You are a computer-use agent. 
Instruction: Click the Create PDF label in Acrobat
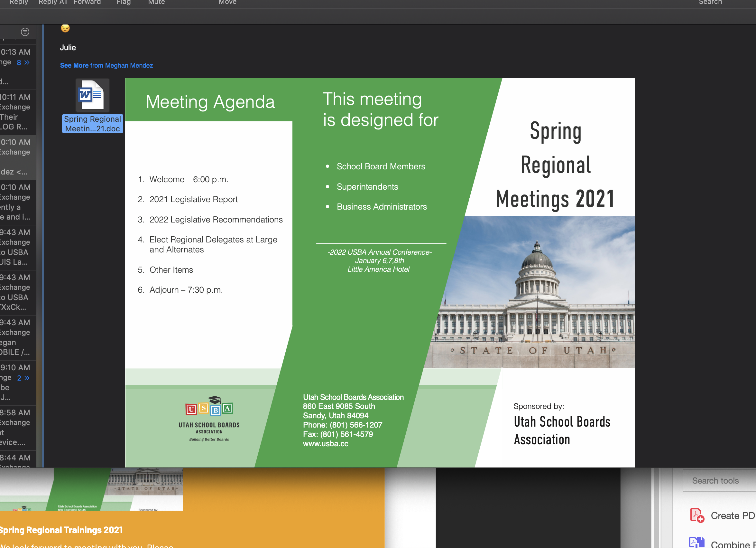coord(733,516)
